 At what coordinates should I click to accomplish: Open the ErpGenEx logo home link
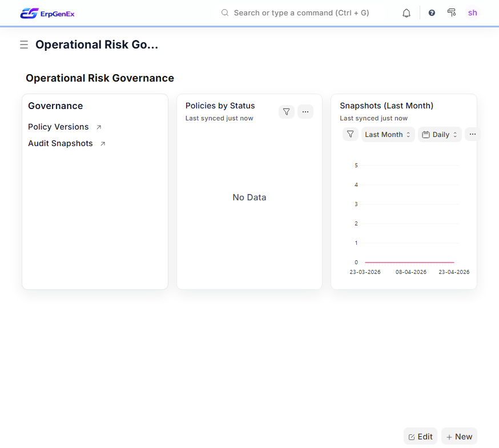point(47,13)
